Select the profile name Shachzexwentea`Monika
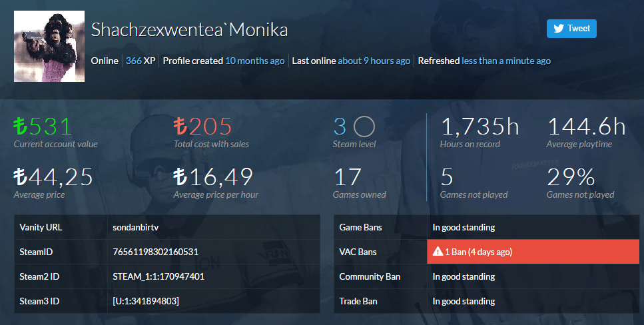This screenshot has width=644, height=325. [x=189, y=29]
